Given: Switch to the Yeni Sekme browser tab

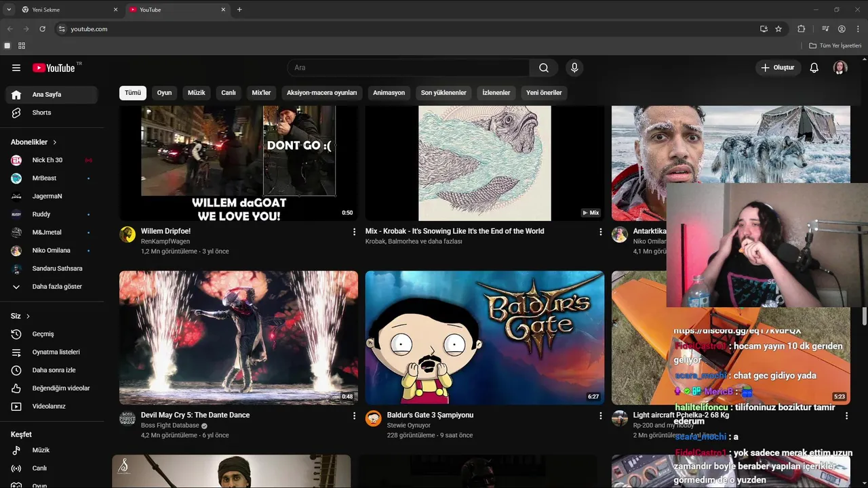Looking at the screenshot, I should (69, 9).
